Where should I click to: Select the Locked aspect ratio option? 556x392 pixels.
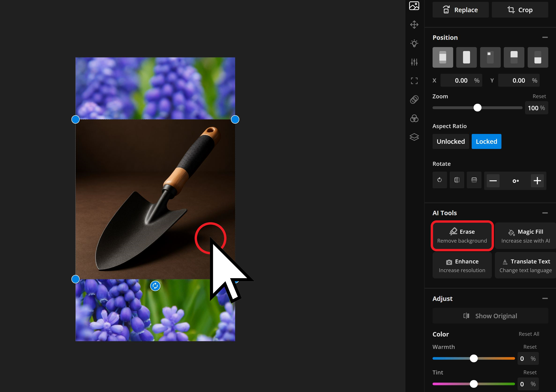click(x=486, y=141)
